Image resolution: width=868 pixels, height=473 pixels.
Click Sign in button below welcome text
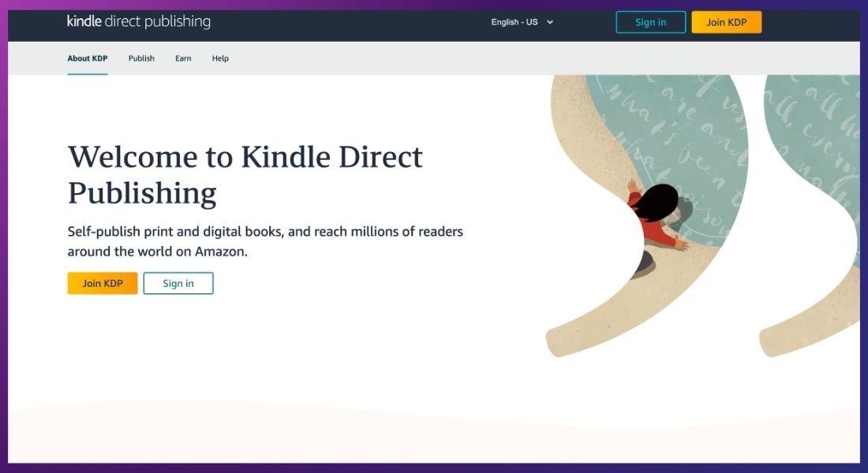point(178,283)
